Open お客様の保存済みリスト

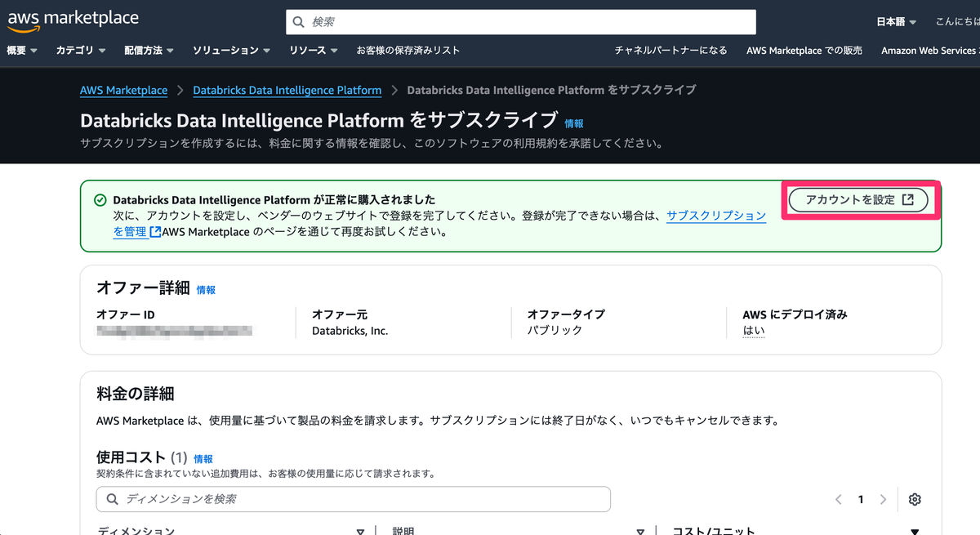pos(408,51)
